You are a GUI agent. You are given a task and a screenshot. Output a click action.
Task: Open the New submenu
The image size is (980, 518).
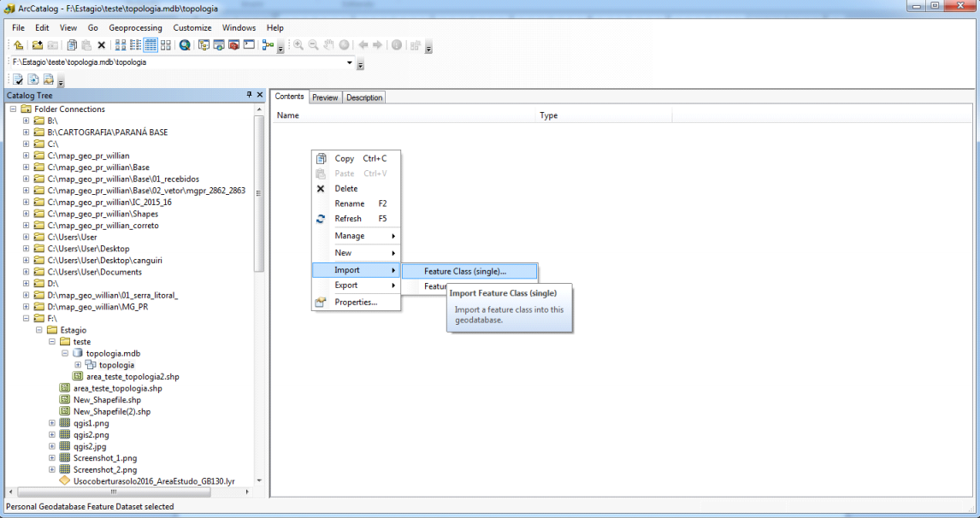(357, 252)
